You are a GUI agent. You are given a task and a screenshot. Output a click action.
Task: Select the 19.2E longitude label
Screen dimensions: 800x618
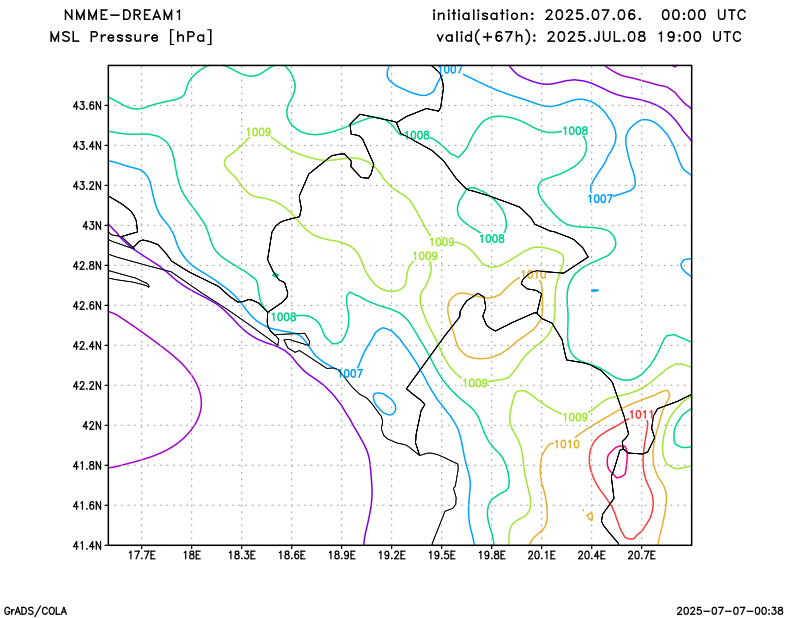click(391, 555)
